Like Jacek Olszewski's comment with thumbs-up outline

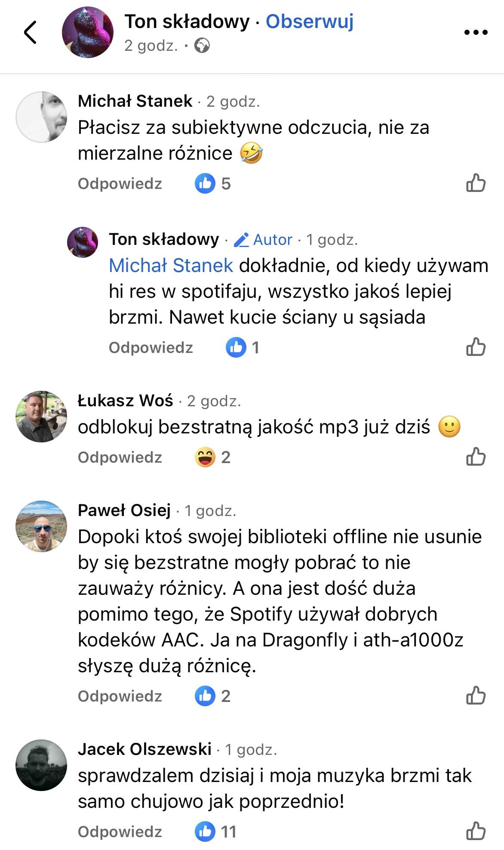coord(476,831)
